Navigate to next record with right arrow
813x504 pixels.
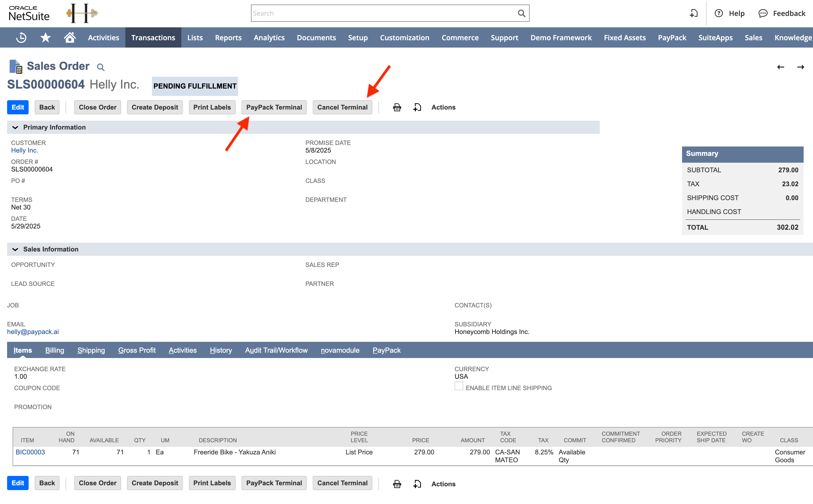[x=801, y=67]
